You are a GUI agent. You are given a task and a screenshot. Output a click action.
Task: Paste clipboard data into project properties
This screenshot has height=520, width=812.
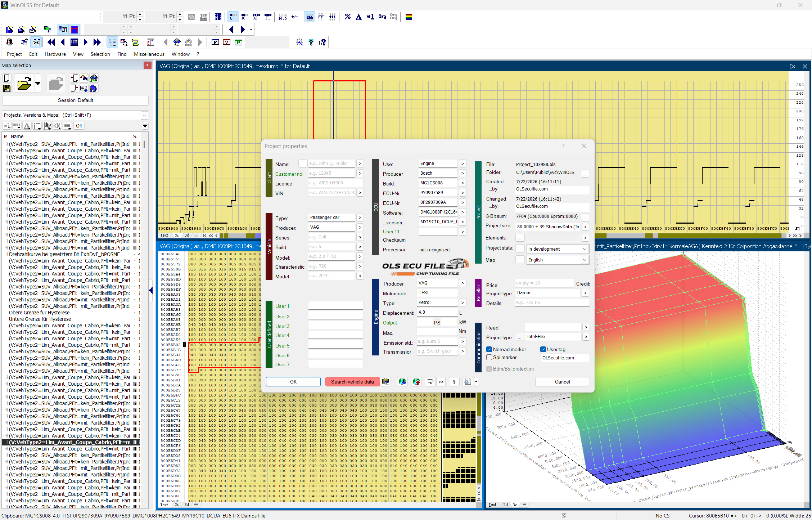386,382
